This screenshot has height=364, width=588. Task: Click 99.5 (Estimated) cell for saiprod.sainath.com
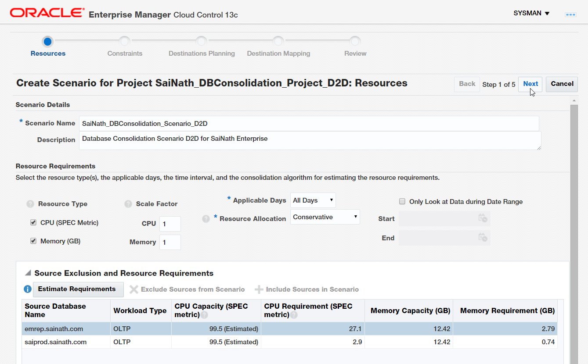click(x=216, y=342)
